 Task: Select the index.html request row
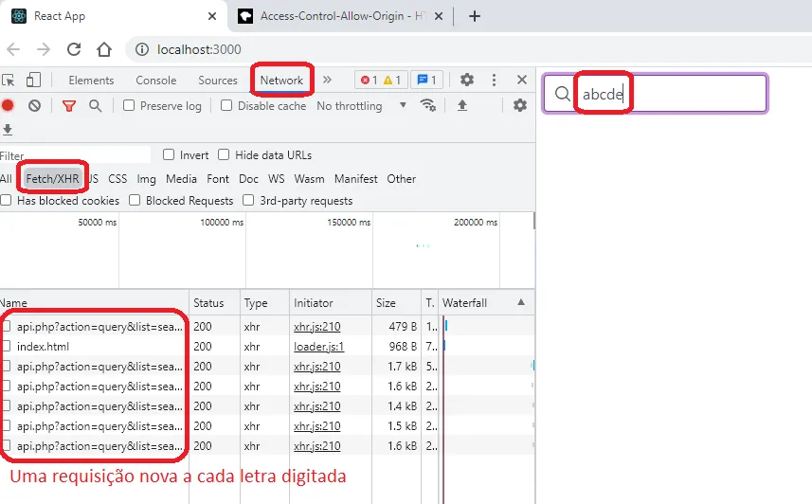click(267, 347)
